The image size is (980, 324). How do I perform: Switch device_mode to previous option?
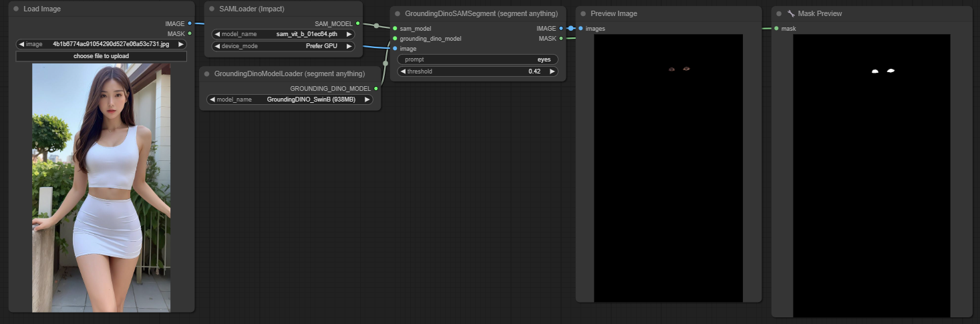217,46
